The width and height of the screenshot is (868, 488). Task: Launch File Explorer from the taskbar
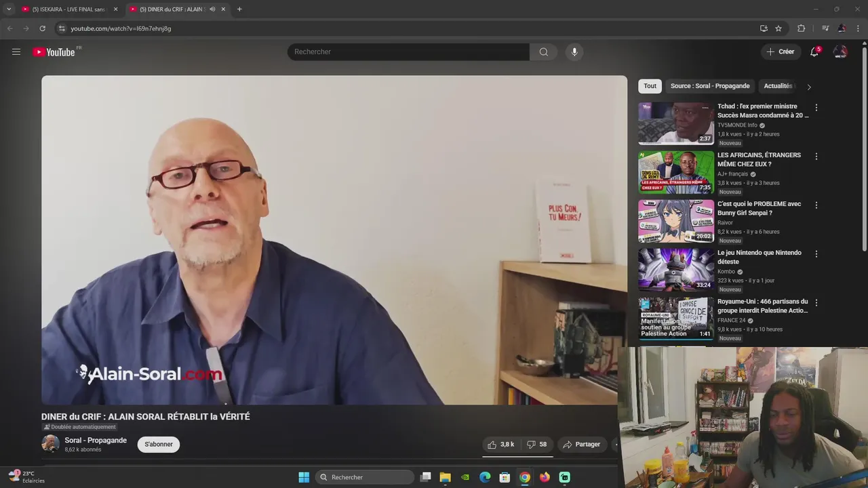[x=445, y=477]
